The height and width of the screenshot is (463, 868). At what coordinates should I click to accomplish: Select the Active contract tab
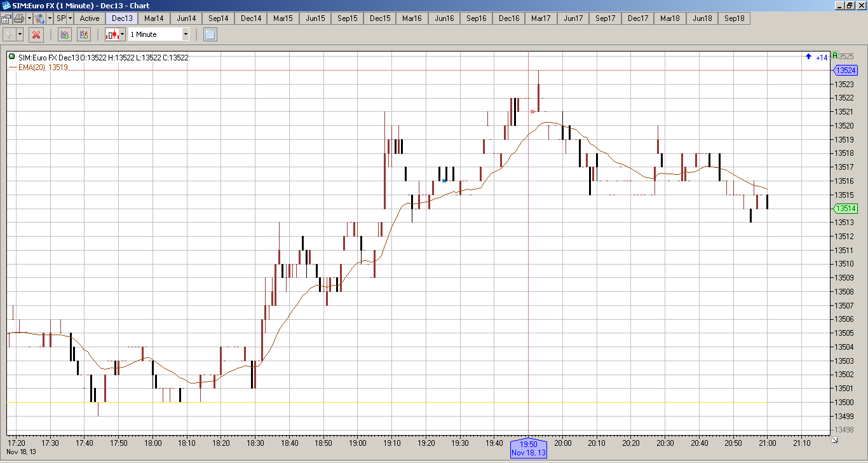[x=90, y=18]
